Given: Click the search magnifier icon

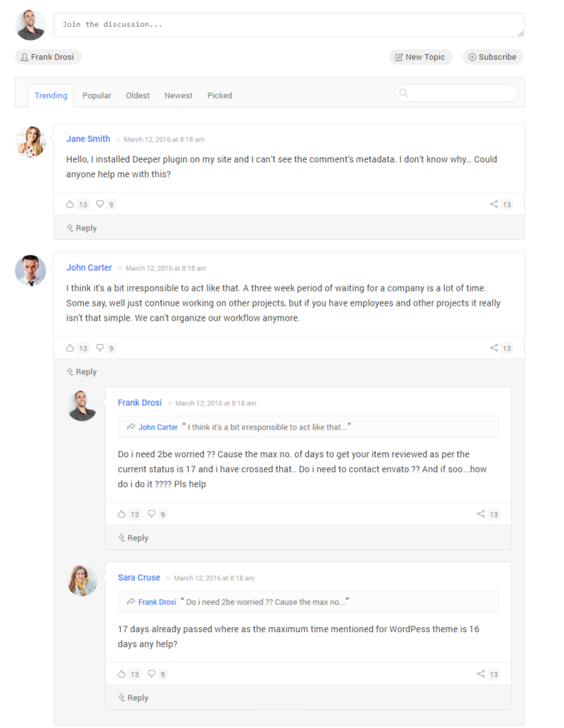Looking at the screenshot, I should point(403,92).
